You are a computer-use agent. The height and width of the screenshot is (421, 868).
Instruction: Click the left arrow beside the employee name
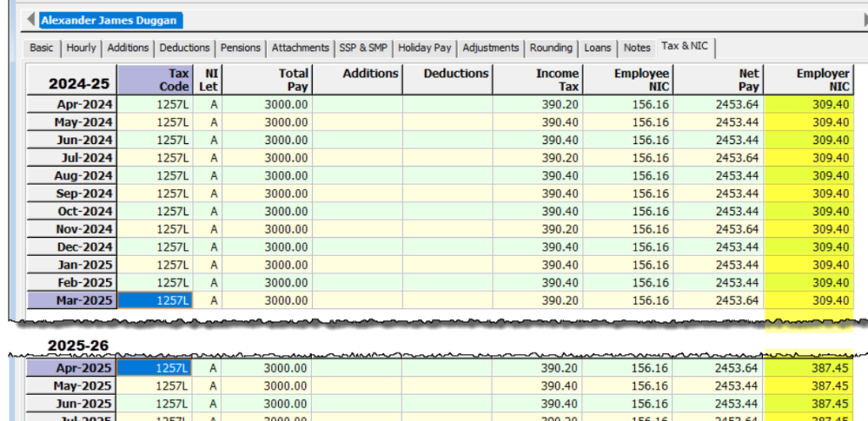click(31, 19)
